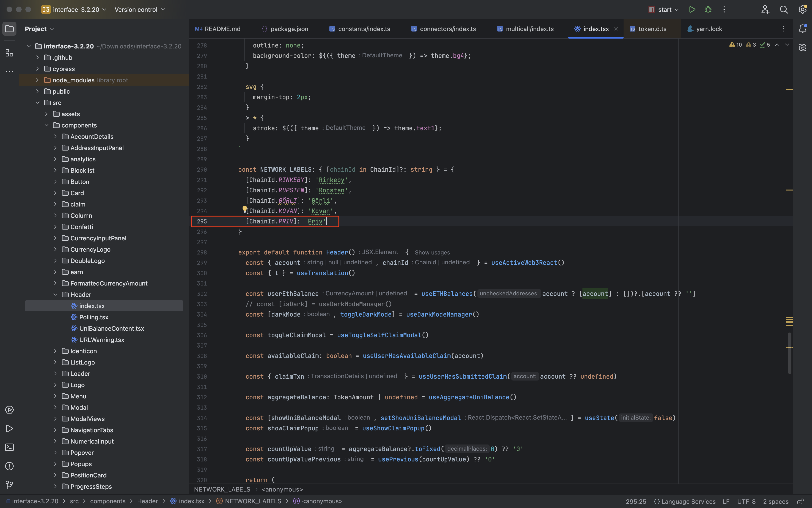Open the Project tool window icon
The width and height of the screenshot is (812, 508).
coord(9,29)
